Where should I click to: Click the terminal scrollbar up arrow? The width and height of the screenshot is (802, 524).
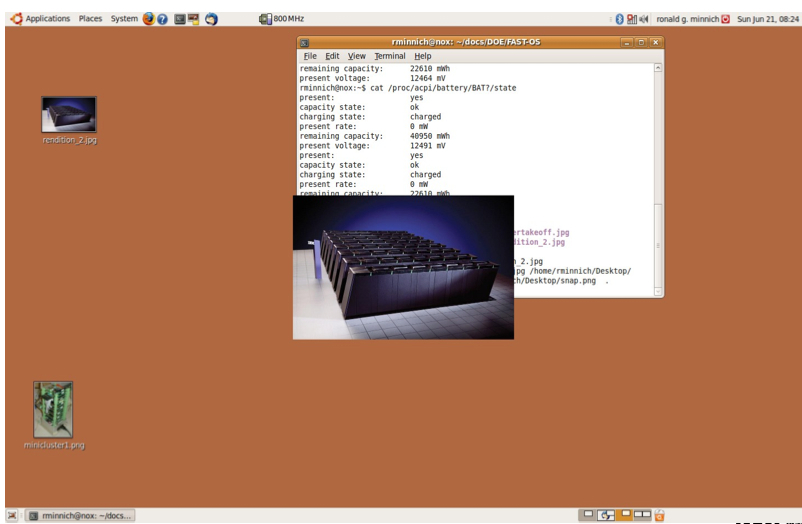click(658, 68)
